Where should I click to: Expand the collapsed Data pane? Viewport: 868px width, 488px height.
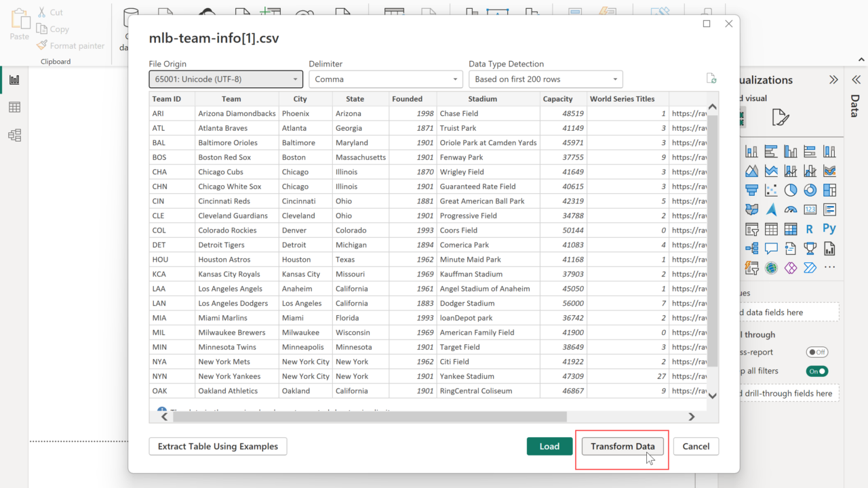(x=856, y=80)
